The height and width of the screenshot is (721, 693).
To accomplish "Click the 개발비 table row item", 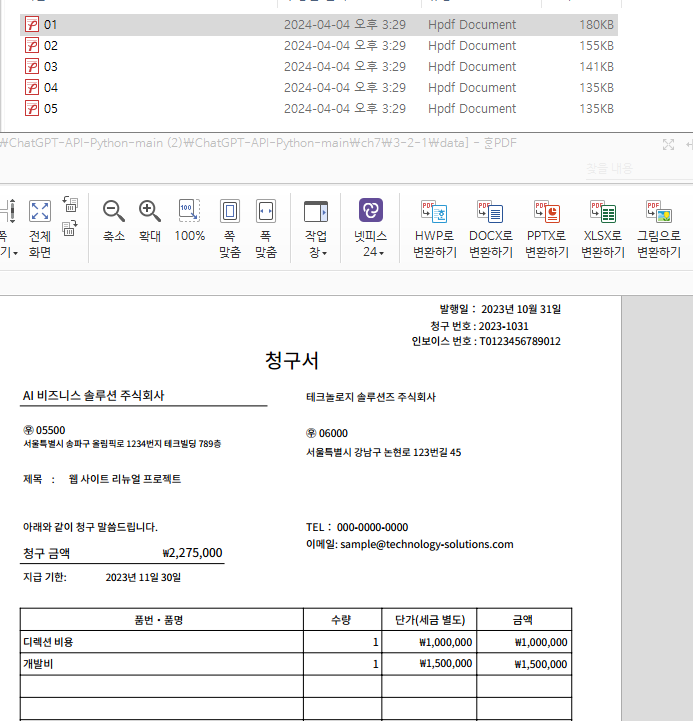I will (x=38, y=664).
